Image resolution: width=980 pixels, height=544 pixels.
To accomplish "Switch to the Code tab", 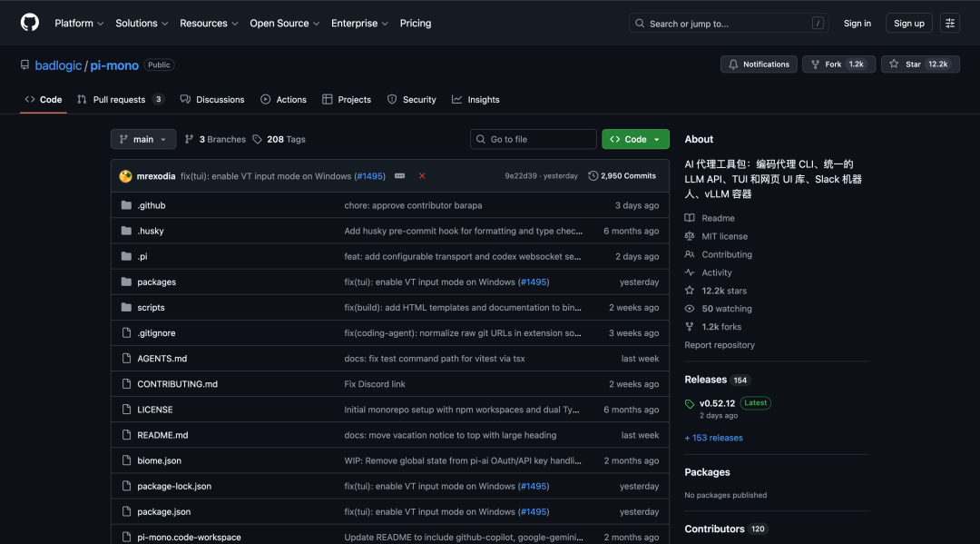I will pos(44,99).
